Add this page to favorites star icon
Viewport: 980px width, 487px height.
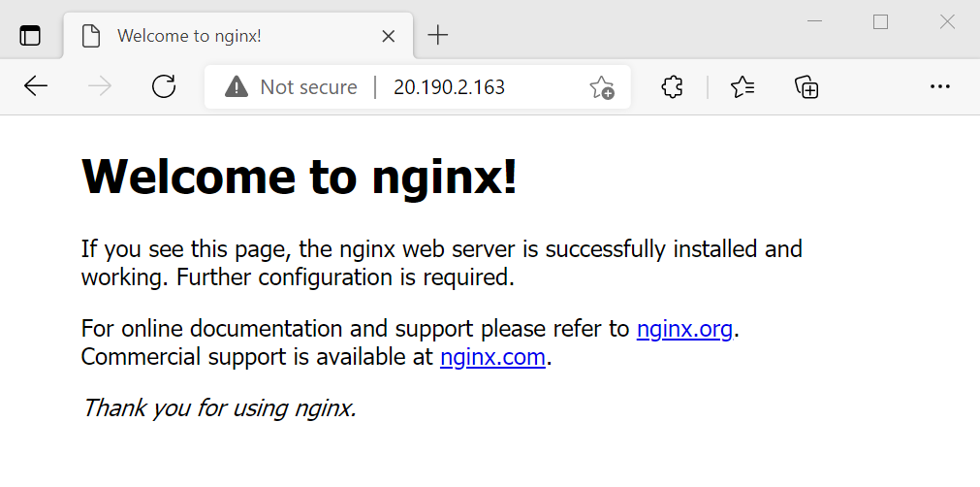pyautogui.click(x=601, y=87)
